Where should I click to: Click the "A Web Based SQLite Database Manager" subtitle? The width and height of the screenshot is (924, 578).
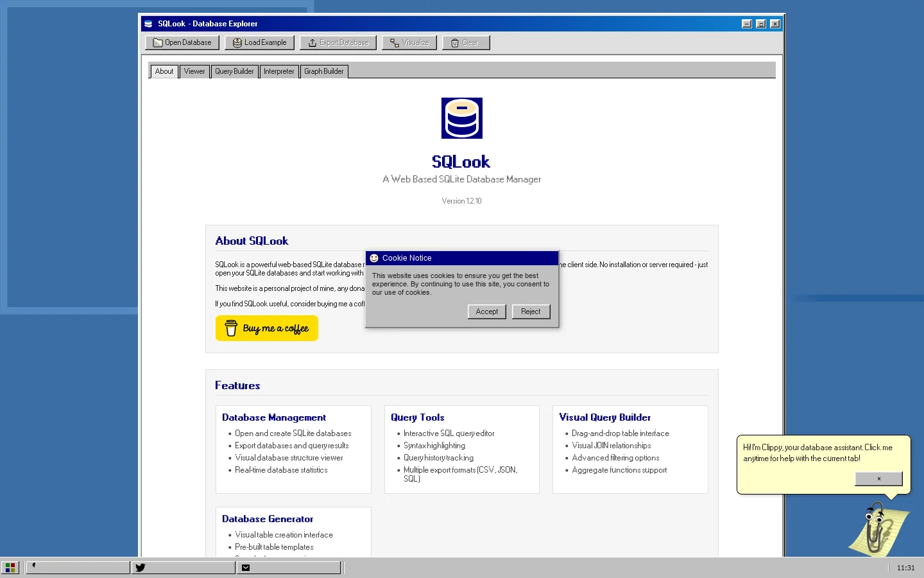pyautogui.click(x=462, y=179)
